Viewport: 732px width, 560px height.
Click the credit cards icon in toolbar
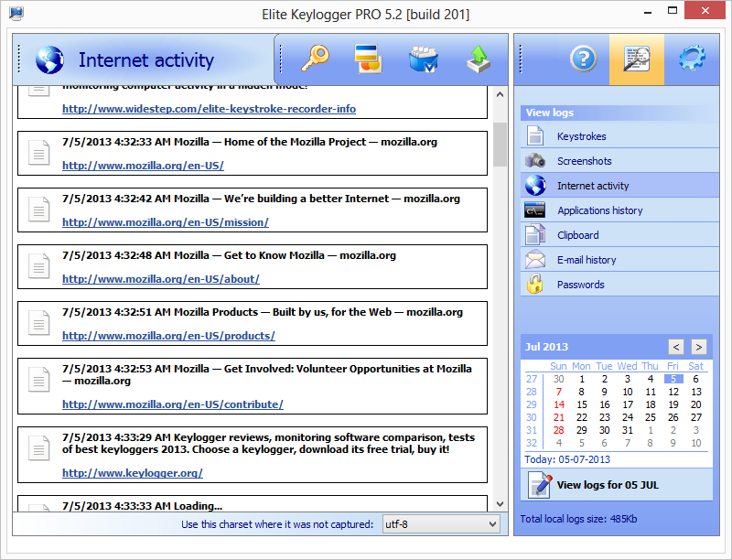click(368, 60)
